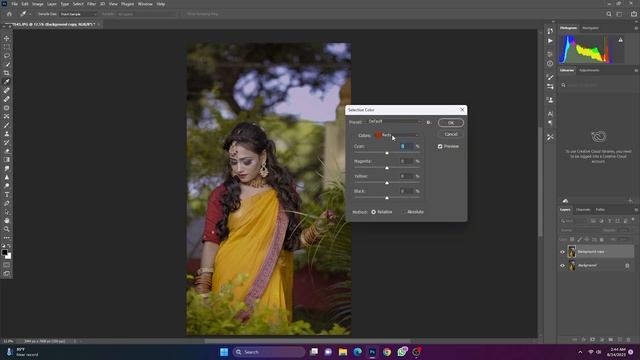Click the delete layer trash icon
Screen dimensions: 640x360
pyautogui.click(x=629, y=340)
